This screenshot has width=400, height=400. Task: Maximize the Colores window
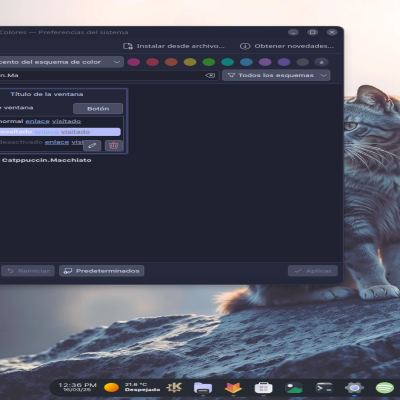(313, 32)
